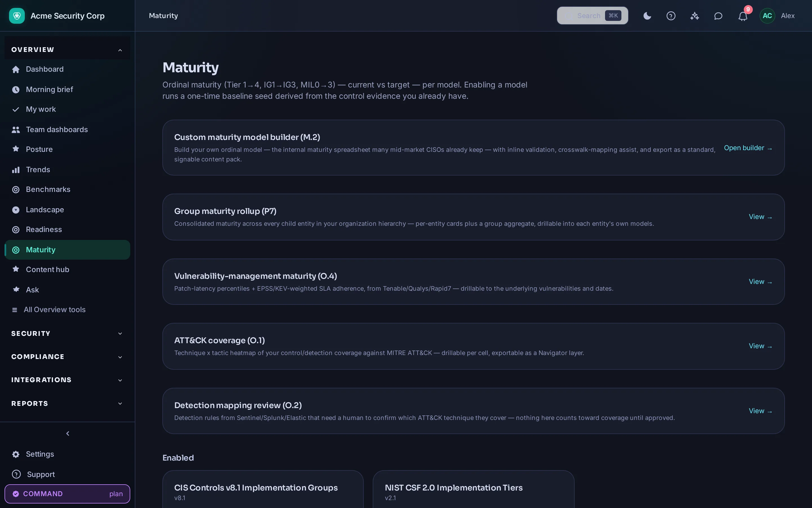Click the Benchmarks target icon
This screenshot has width=812, height=508.
16,189
